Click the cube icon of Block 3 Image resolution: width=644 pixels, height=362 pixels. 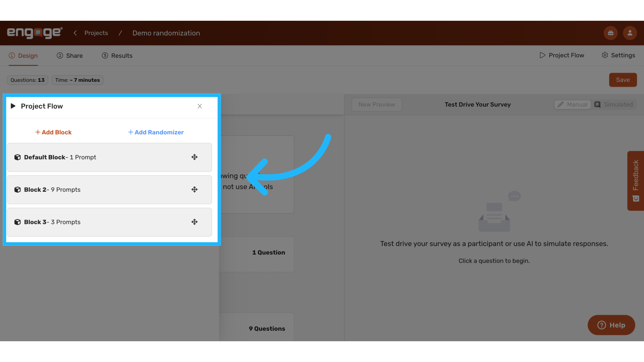point(17,222)
